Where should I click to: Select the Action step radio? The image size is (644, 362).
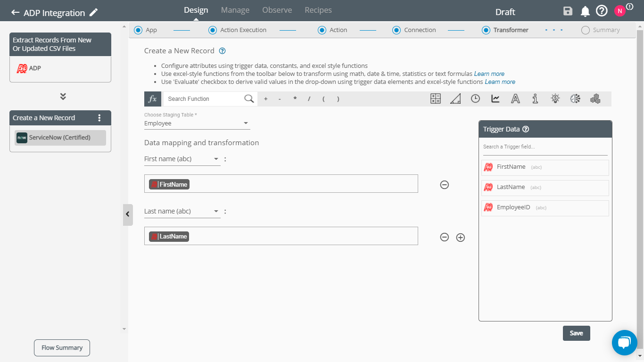(322, 30)
